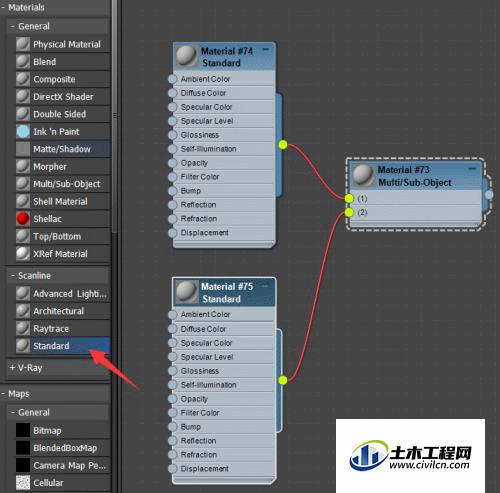Image resolution: width=500 pixels, height=493 pixels.
Task: Expand the V-Ray group
Action: [13, 368]
